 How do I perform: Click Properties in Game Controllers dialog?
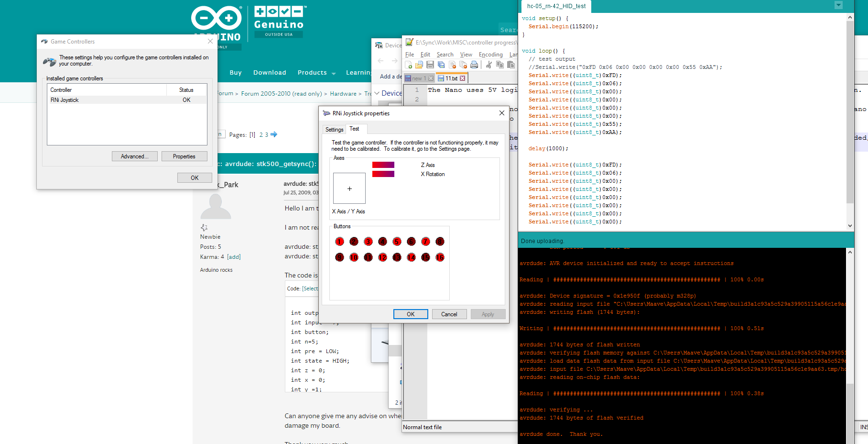(x=184, y=156)
